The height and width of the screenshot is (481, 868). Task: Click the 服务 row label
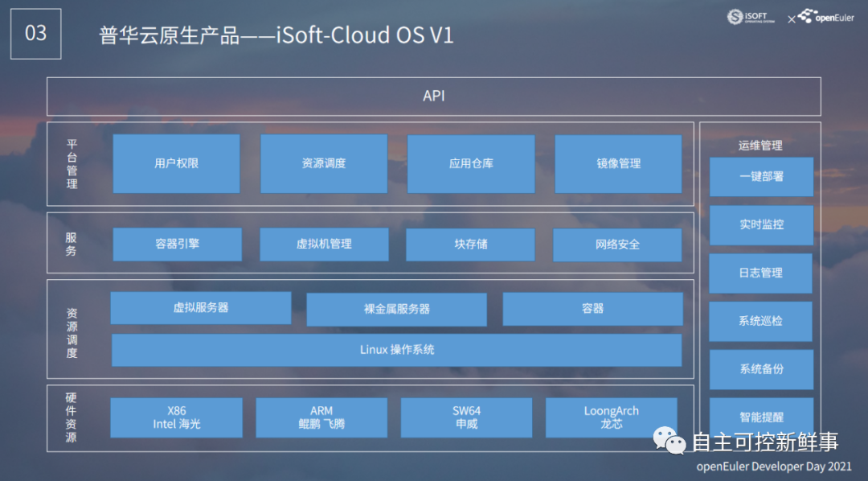pos(71,245)
